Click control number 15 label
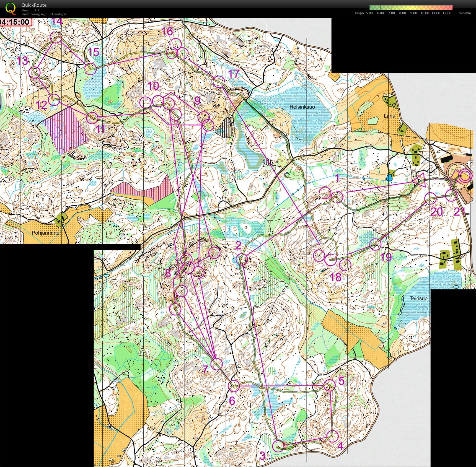 pyautogui.click(x=93, y=52)
